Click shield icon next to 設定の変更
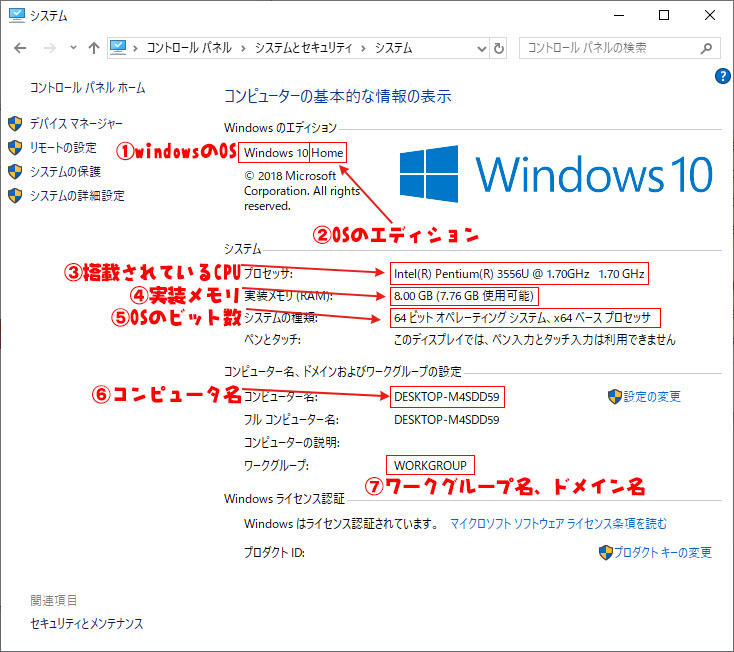Screen dimensions: 734x652 click(614, 396)
